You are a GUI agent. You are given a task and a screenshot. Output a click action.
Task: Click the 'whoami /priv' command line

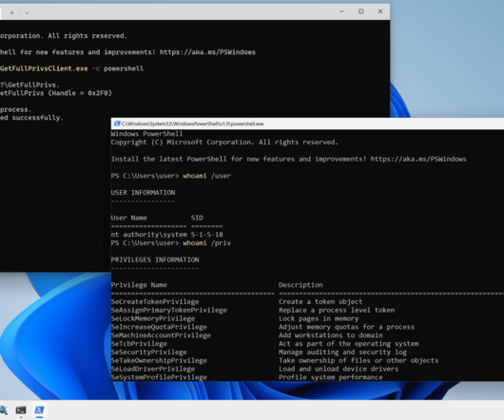click(171, 243)
